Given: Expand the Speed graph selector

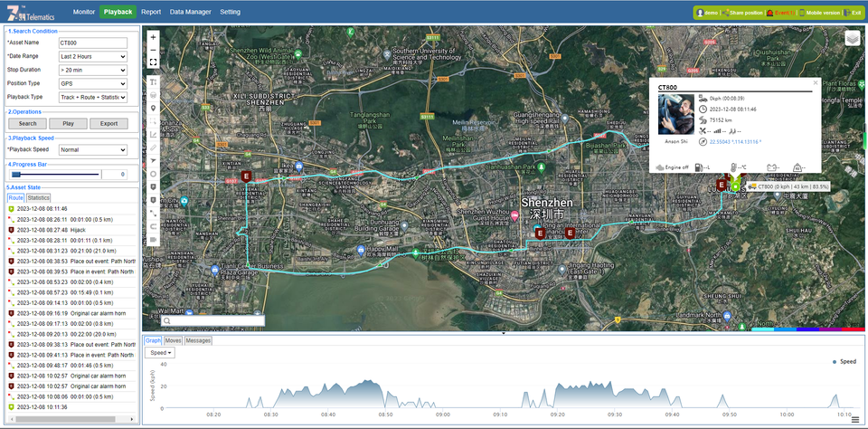Looking at the screenshot, I should (162, 352).
